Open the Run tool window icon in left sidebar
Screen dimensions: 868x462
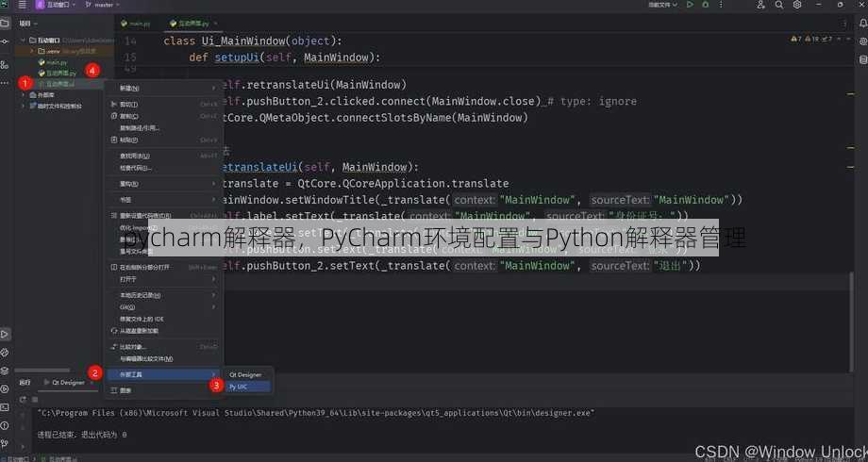[5, 334]
